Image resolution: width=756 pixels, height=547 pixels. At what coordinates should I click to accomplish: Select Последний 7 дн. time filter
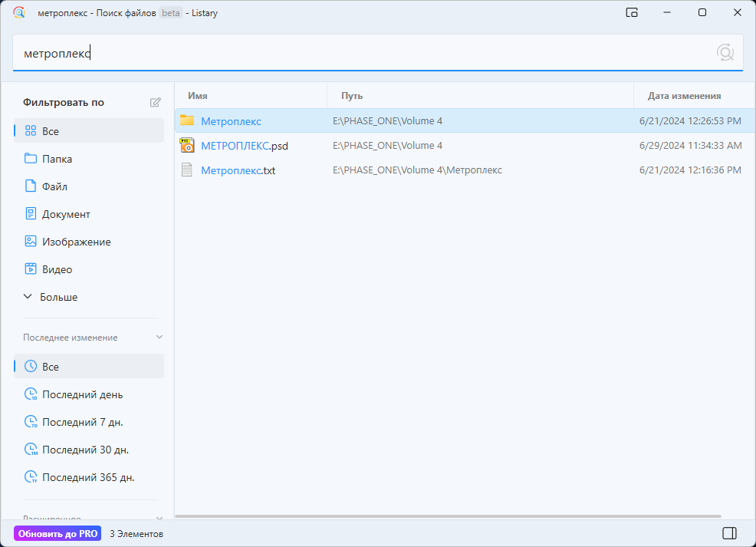point(89,422)
